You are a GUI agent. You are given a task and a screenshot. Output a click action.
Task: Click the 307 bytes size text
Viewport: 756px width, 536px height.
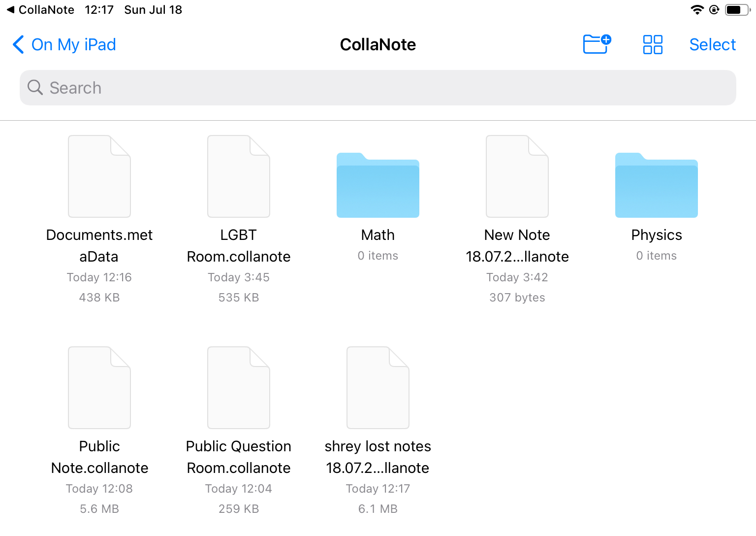517,298
